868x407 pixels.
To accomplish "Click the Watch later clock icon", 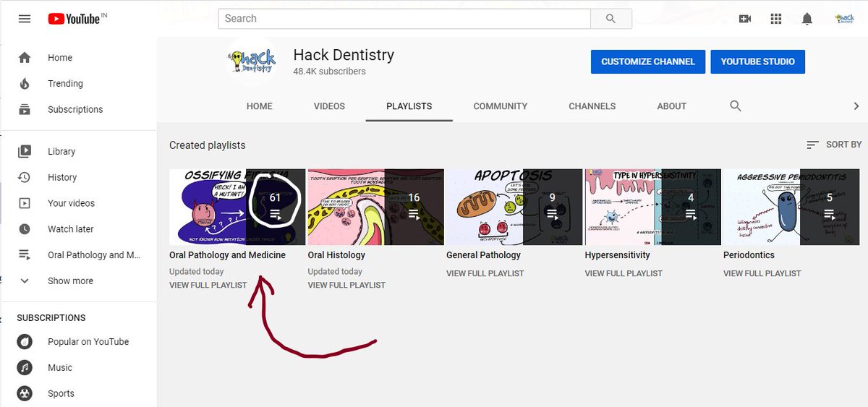I will pyautogui.click(x=25, y=229).
